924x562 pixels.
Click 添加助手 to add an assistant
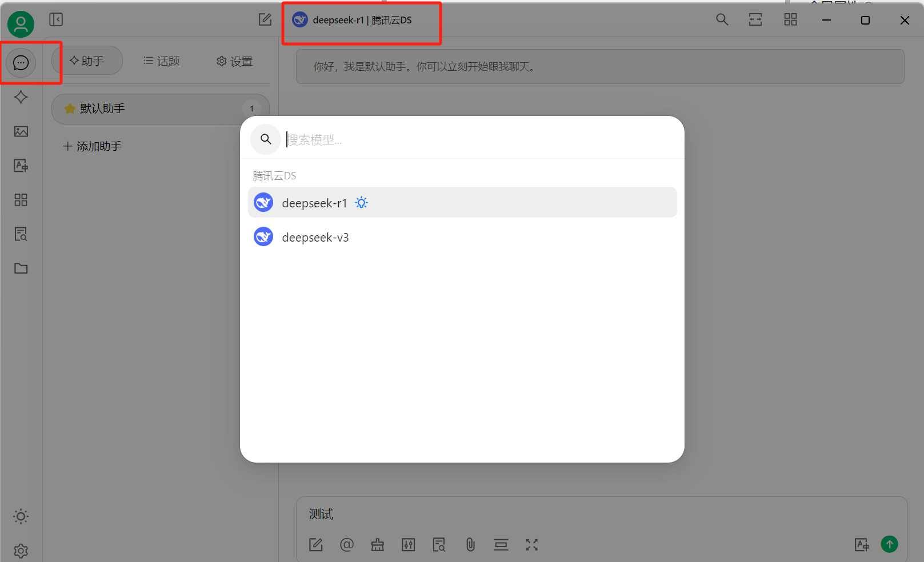93,146
